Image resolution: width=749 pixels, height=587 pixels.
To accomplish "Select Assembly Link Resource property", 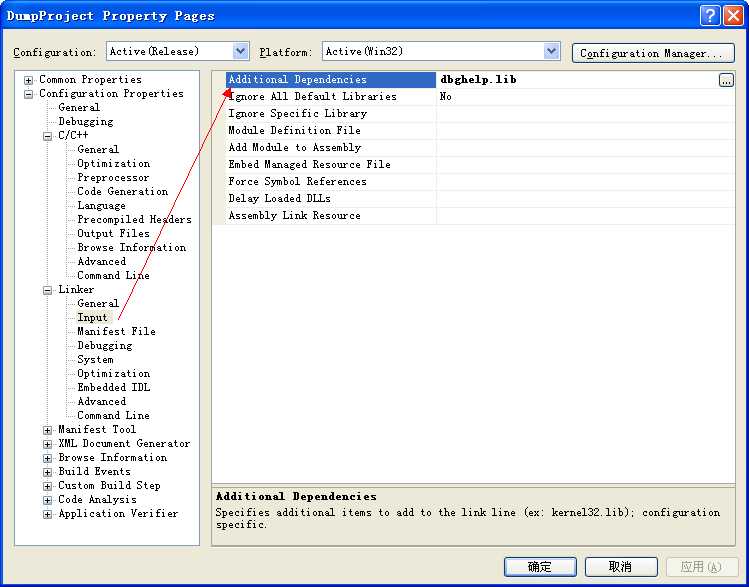I will 331,215.
